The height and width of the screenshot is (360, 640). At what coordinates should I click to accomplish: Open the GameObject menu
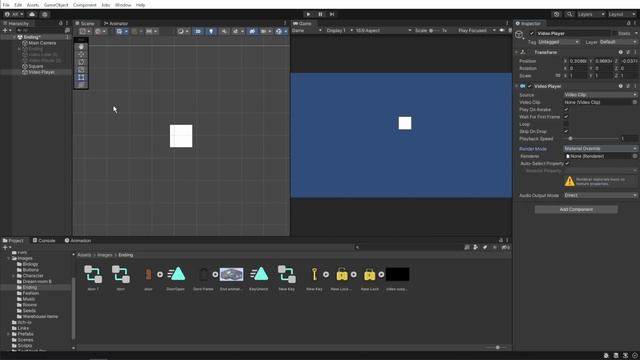(56, 5)
